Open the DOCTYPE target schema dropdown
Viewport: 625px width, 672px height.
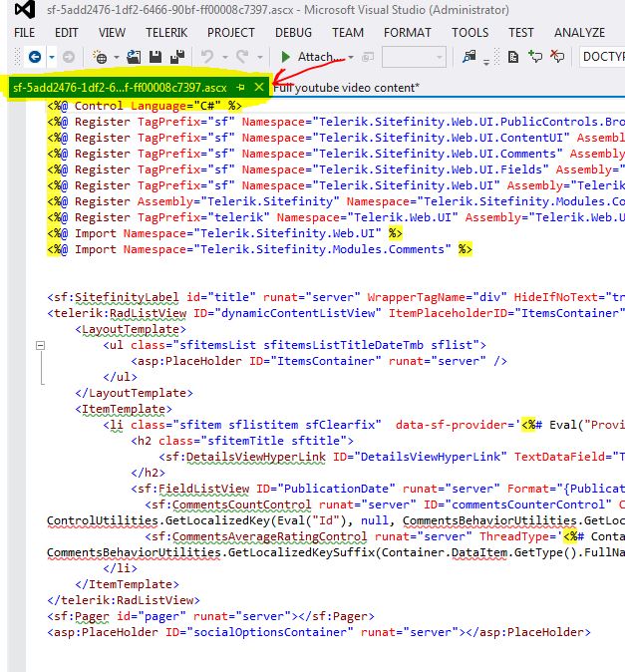[x=602, y=57]
